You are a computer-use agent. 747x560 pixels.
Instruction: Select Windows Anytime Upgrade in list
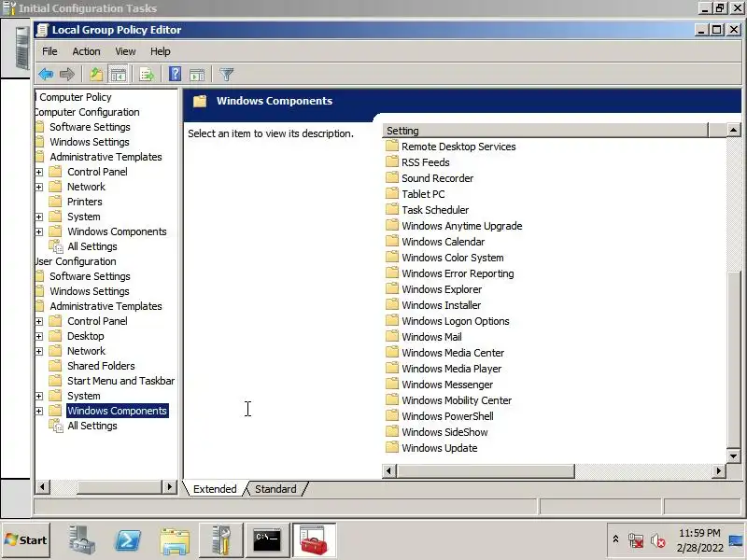click(461, 226)
